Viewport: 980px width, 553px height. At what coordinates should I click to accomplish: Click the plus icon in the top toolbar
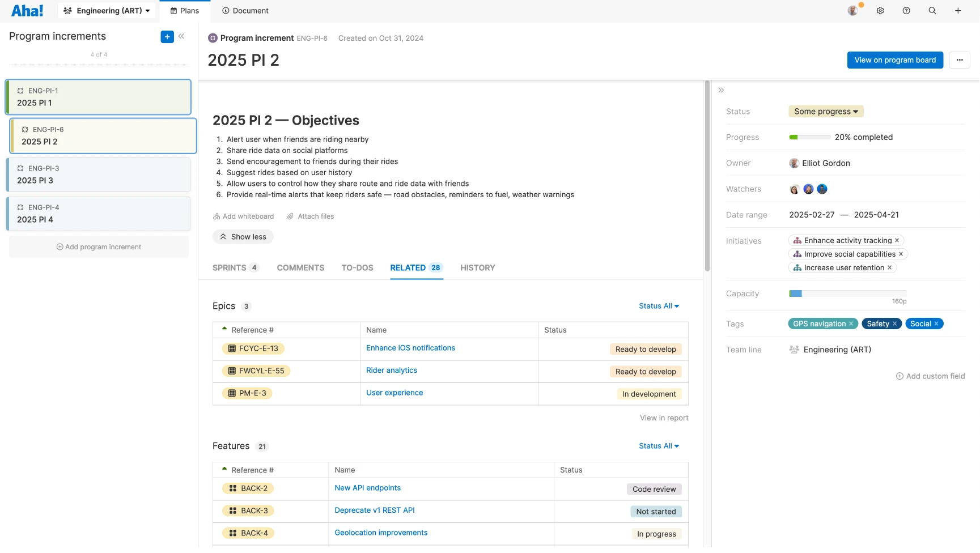958,10
